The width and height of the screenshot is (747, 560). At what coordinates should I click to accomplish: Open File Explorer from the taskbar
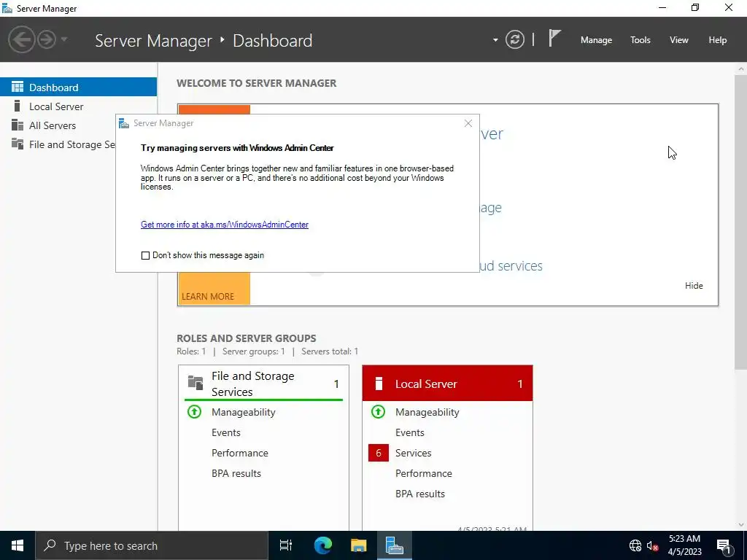coord(358,545)
